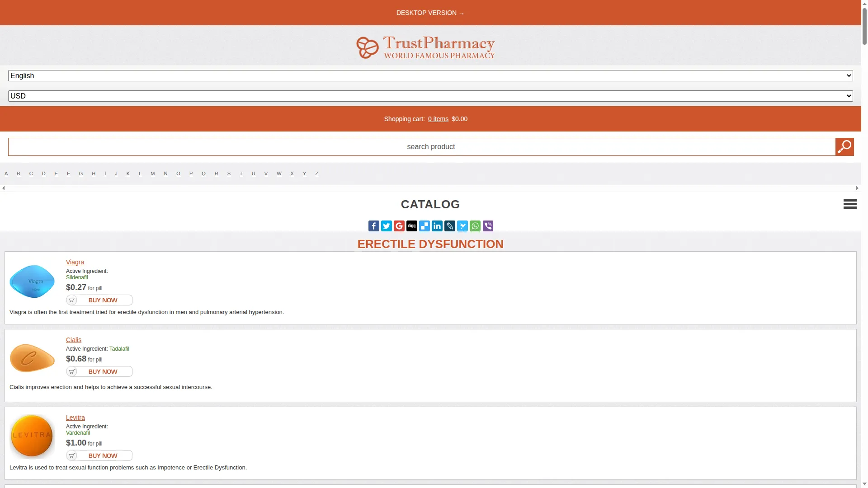
Task: Open the letter U product index
Action: click(x=254, y=174)
